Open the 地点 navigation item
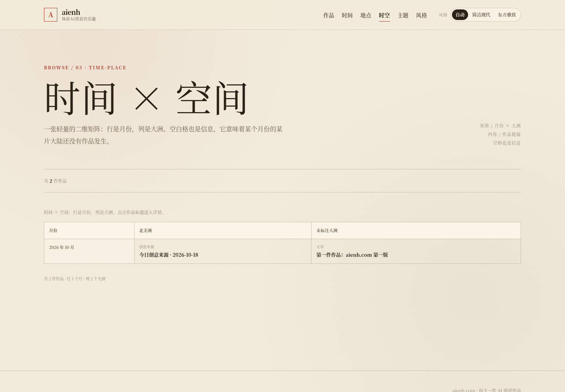Viewport: 565px width, 392px height. (x=366, y=15)
